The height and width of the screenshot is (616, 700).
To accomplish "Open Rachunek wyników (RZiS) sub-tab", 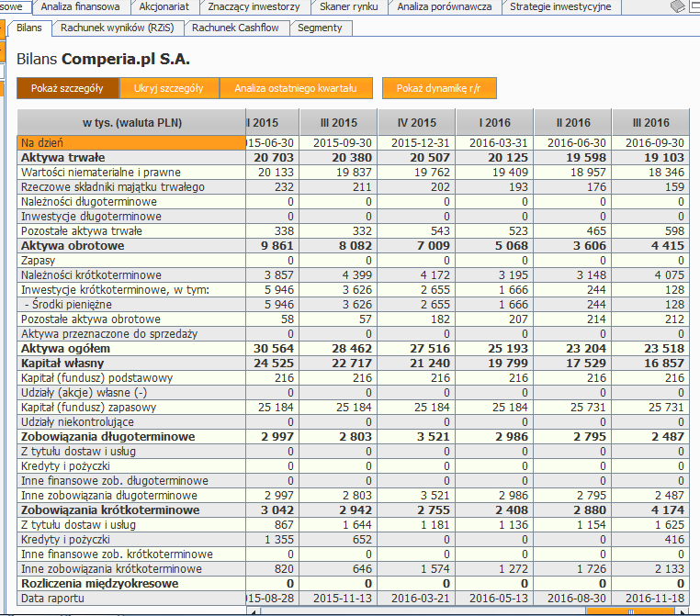I will point(117,28).
